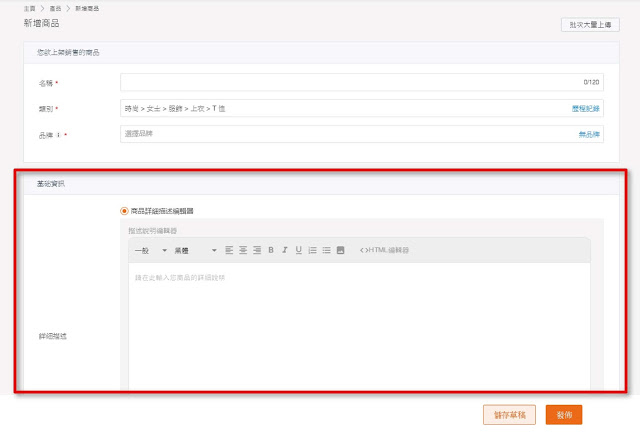Viewport: 640px width, 433px height.
Task: Toggle italic formatting in the description editor
Action: pos(285,250)
